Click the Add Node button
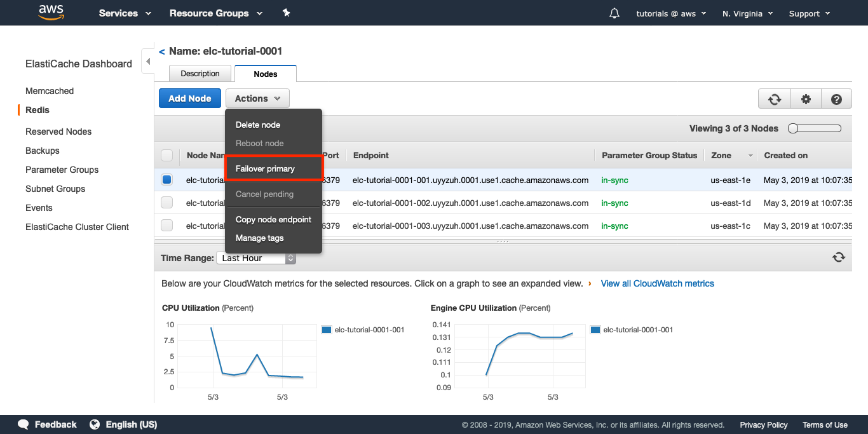This screenshot has height=434, width=868. click(189, 98)
